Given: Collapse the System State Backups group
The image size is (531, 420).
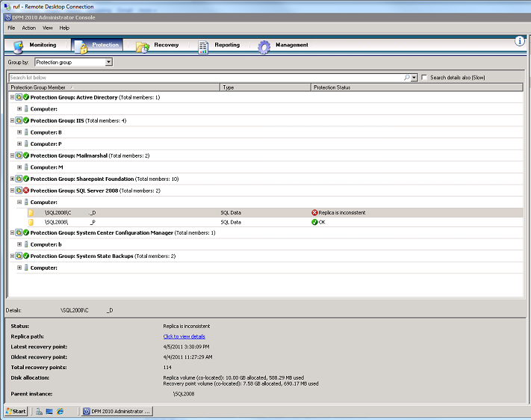Looking at the screenshot, I should (12, 256).
